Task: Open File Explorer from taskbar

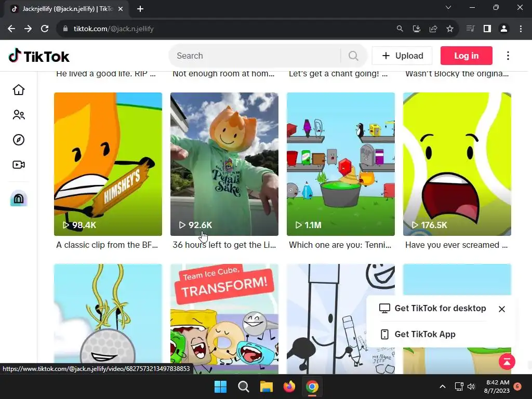Action: [x=267, y=387]
